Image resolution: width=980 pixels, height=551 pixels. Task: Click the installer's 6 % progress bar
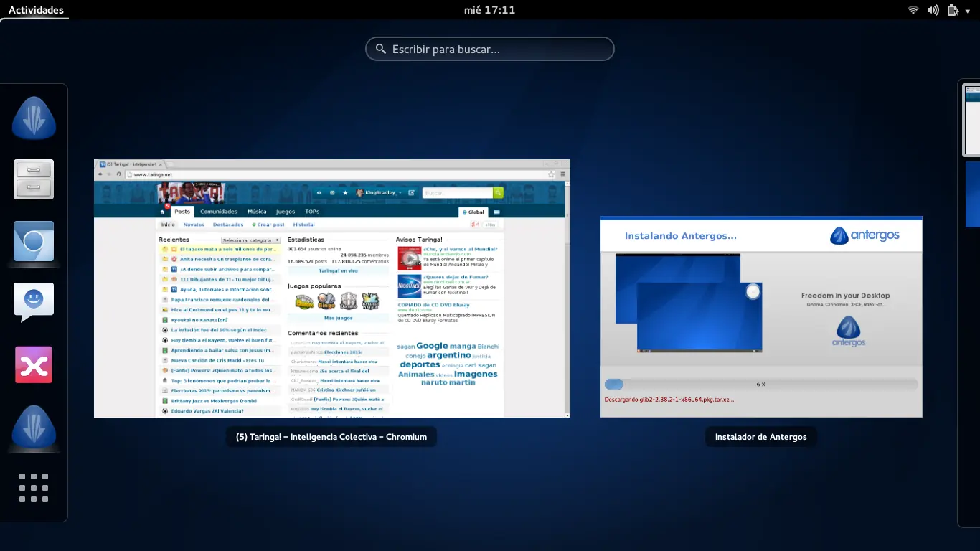(761, 384)
